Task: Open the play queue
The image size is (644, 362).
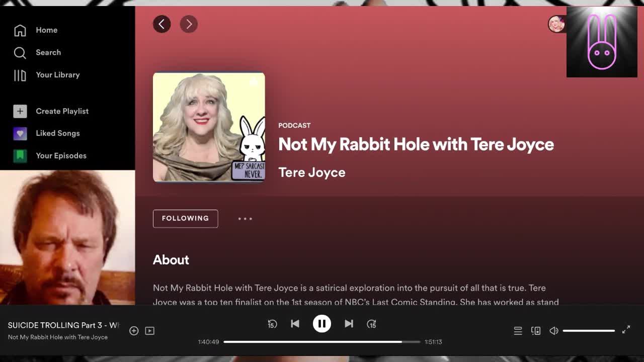Action: [518, 330]
